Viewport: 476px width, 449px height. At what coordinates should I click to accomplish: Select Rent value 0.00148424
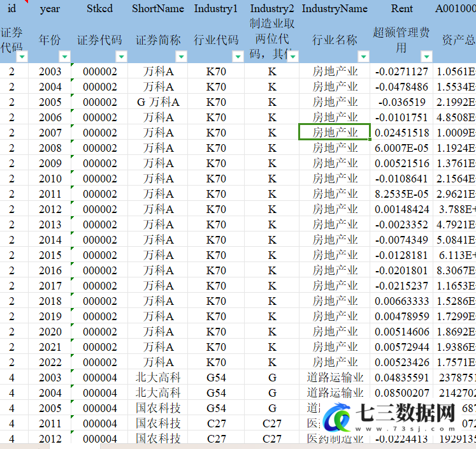401,209
